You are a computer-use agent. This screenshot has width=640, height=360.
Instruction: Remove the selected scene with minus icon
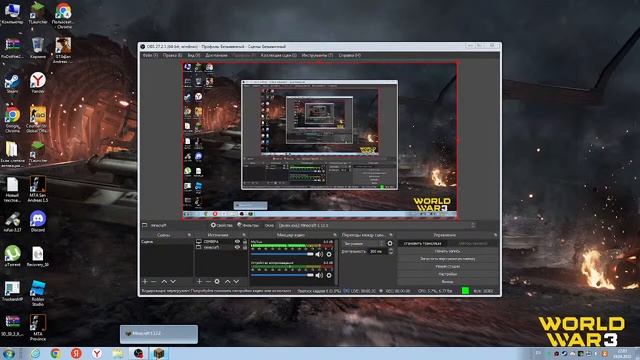click(153, 282)
